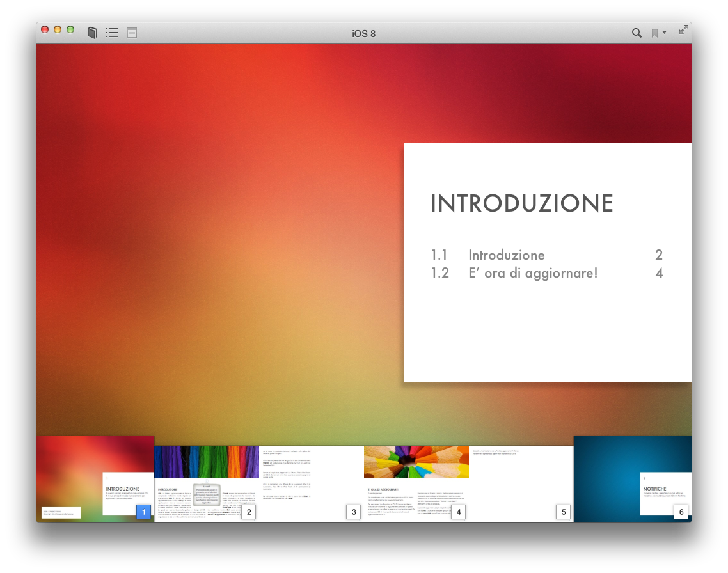Open the Library book icon

coord(92,33)
